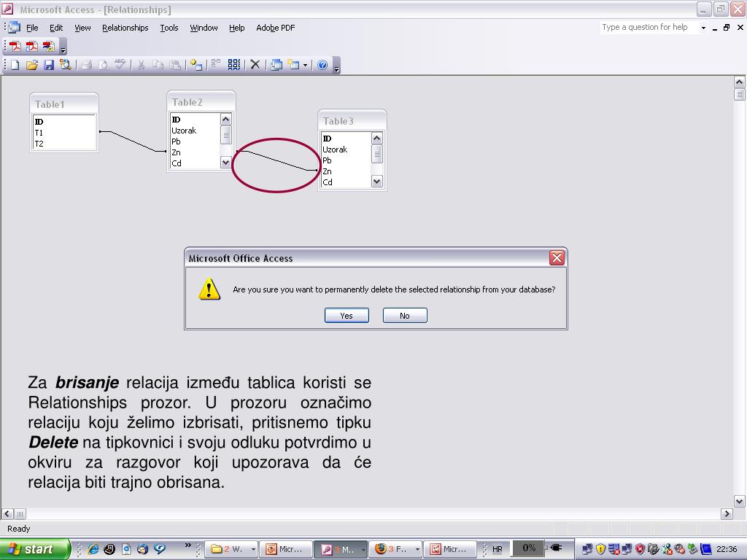The width and height of the screenshot is (747, 560).
Task: Click the Copy toolbar icon
Action: coord(158,65)
